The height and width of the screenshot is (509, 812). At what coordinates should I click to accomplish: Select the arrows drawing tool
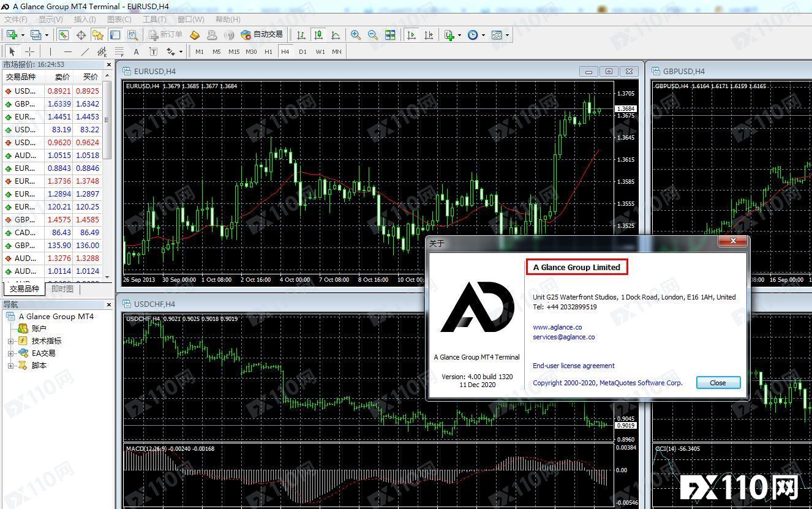click(x=170, y=51)
